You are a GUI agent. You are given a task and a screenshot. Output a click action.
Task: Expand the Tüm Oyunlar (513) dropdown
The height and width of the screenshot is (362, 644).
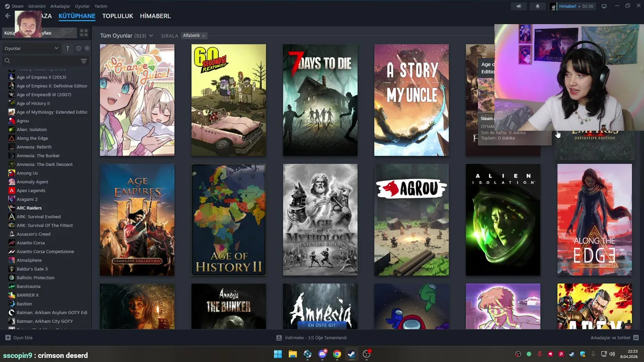coord(126,36)
